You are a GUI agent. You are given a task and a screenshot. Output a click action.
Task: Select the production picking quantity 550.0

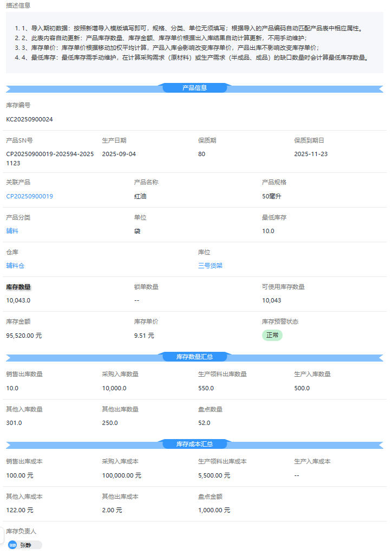click(x=206, y=388)
